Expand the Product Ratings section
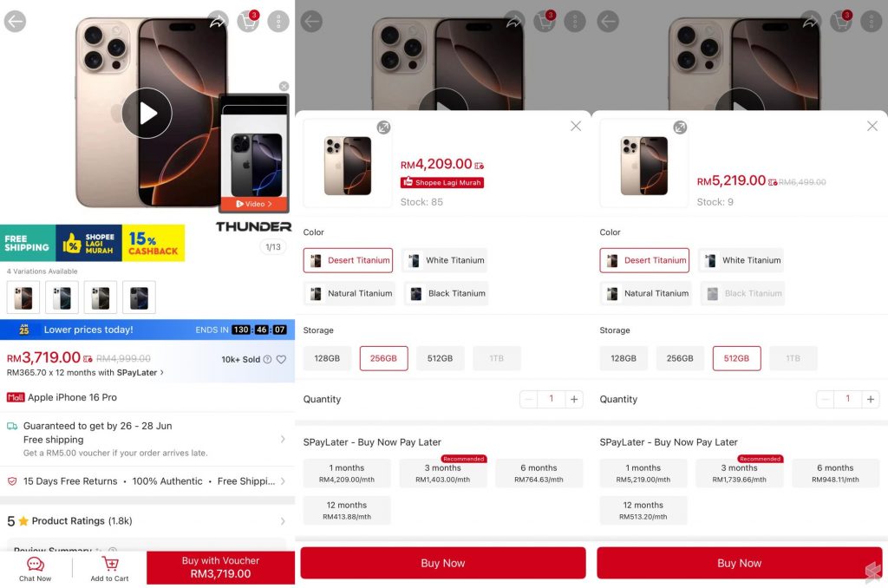Image resolution: width=888 pixels, height=588 pixels. (147, 520)
